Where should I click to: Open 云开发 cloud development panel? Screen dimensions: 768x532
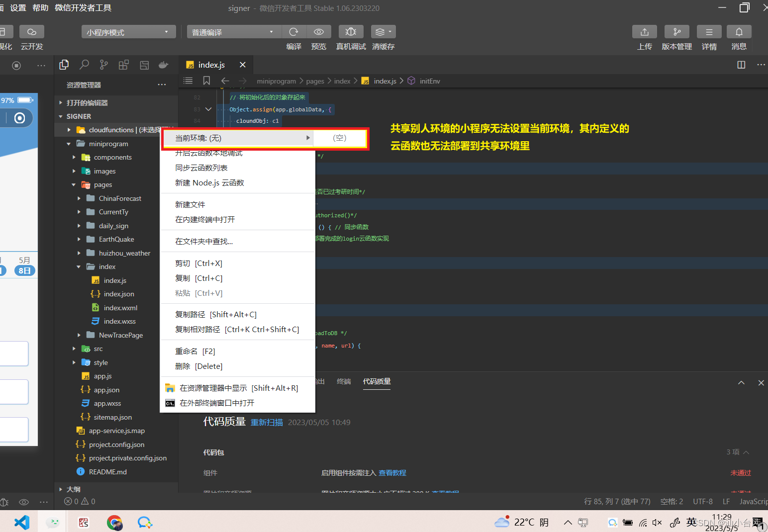click(x=31, y=31)
